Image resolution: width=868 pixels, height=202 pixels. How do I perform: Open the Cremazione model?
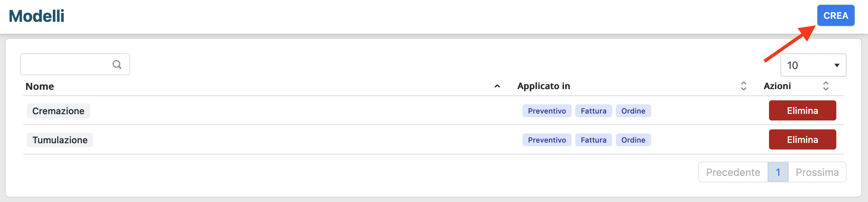pos(58,111)
